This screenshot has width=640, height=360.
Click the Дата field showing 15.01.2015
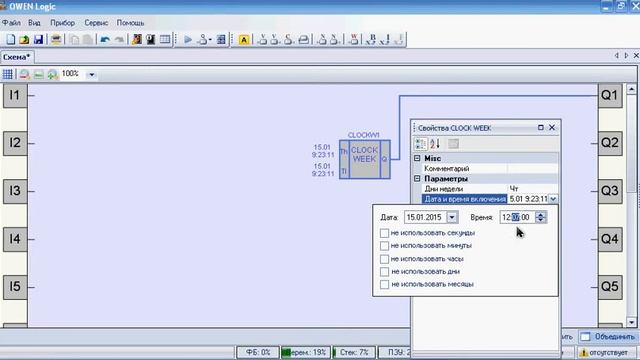coord(426,218)
